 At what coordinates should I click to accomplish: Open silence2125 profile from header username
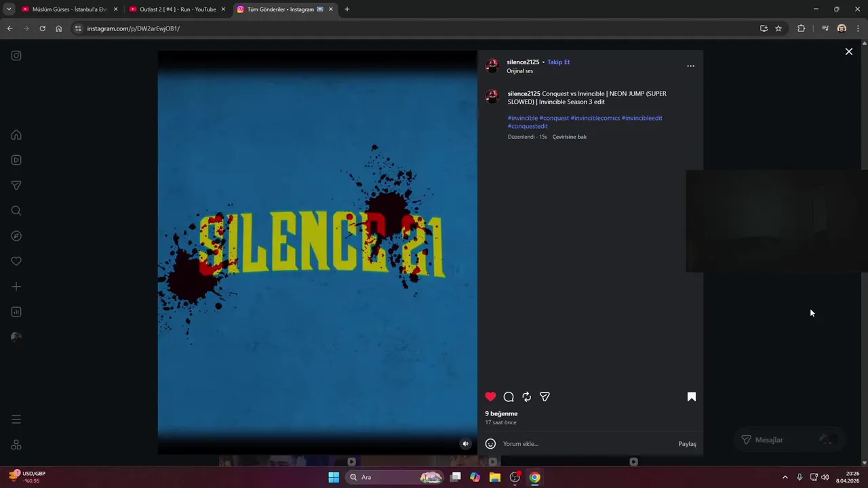pos(523,62)
